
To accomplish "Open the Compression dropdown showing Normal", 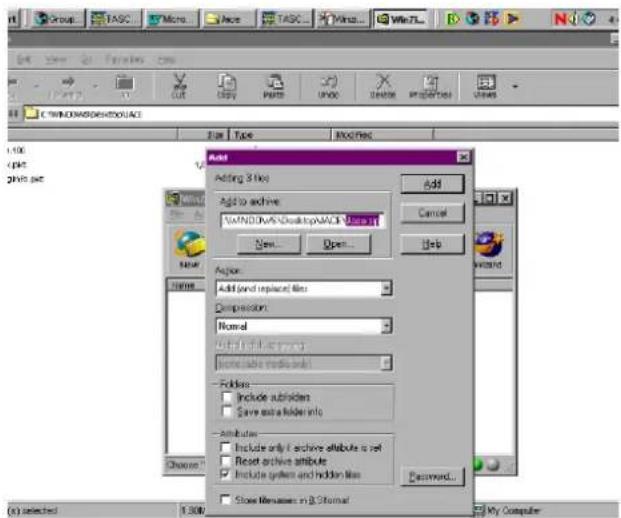I will click(387, 326).
